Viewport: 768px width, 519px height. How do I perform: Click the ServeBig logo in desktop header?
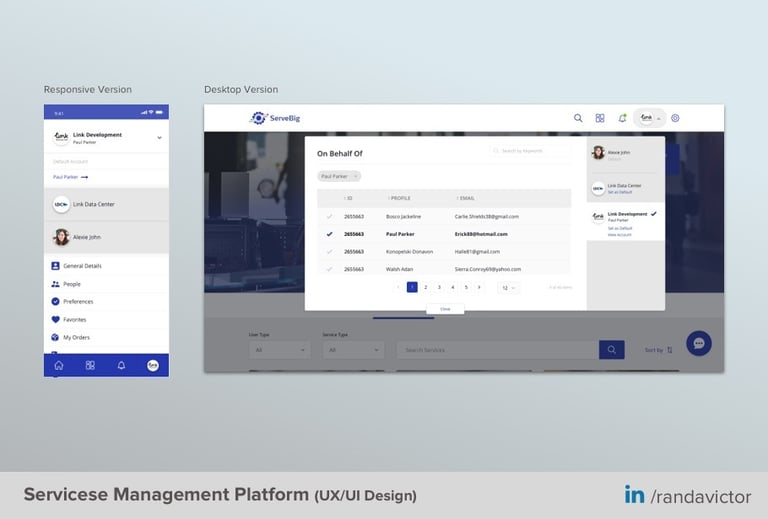(275, 118)
